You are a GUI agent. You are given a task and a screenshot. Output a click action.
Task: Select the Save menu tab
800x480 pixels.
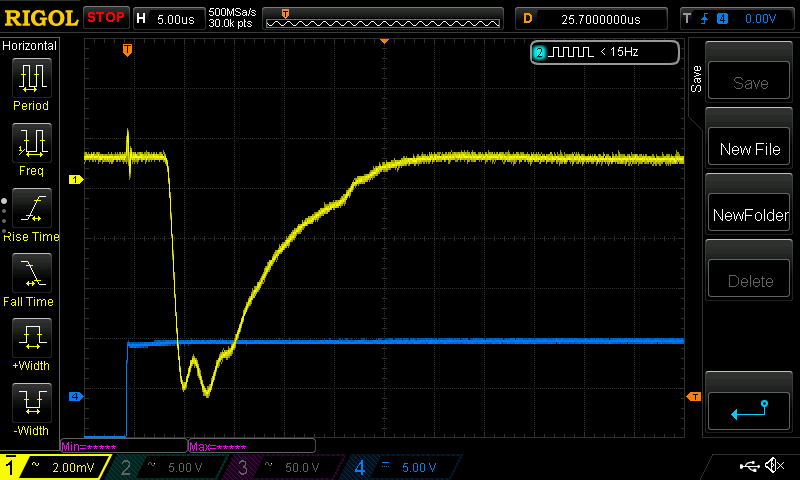point(696,79)
